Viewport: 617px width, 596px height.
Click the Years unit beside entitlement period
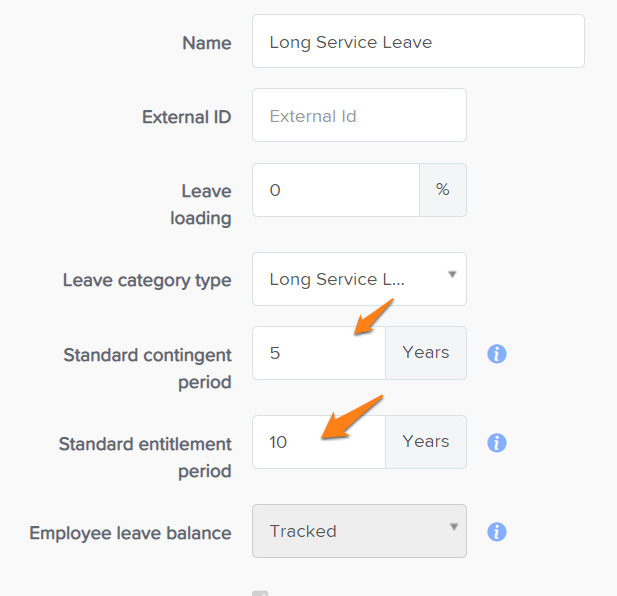pyautogui.click(x=426, y=442)
